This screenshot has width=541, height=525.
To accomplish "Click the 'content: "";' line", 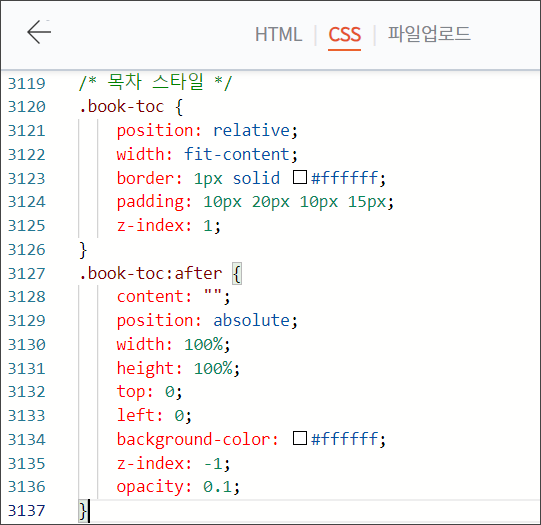I will click(173, 297).
